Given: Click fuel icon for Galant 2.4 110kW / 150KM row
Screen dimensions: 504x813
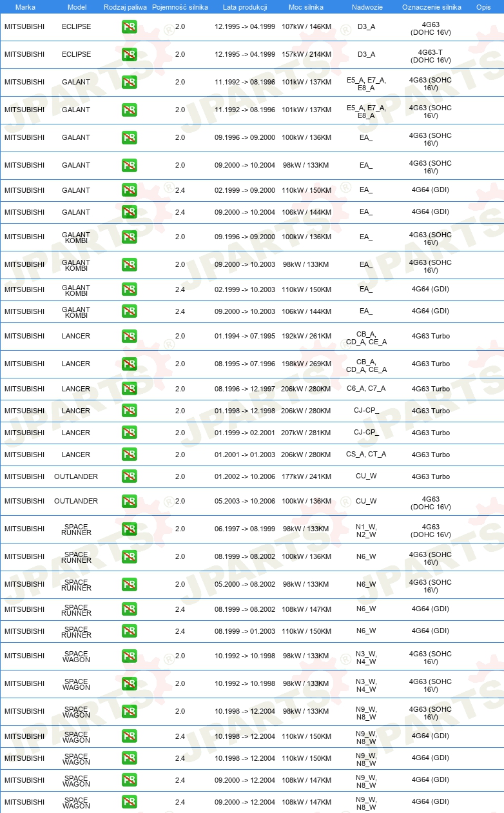Looking at the screenshot, I should click(x=129, y=190).
